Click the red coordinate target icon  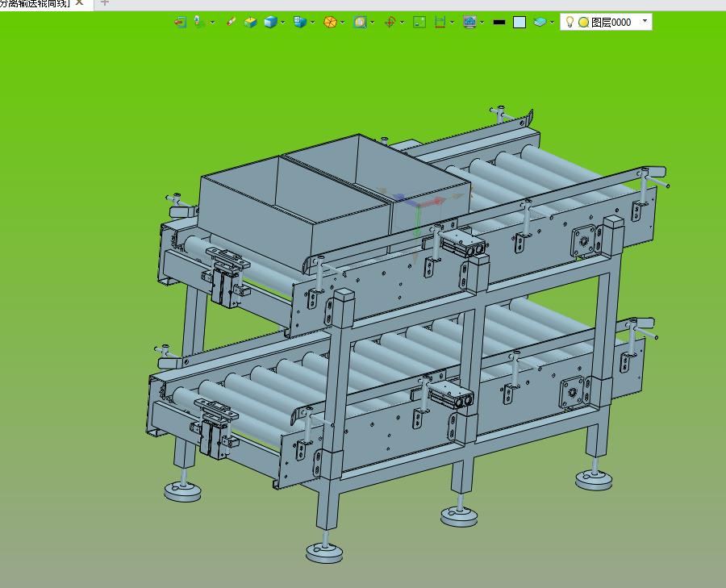390,22
